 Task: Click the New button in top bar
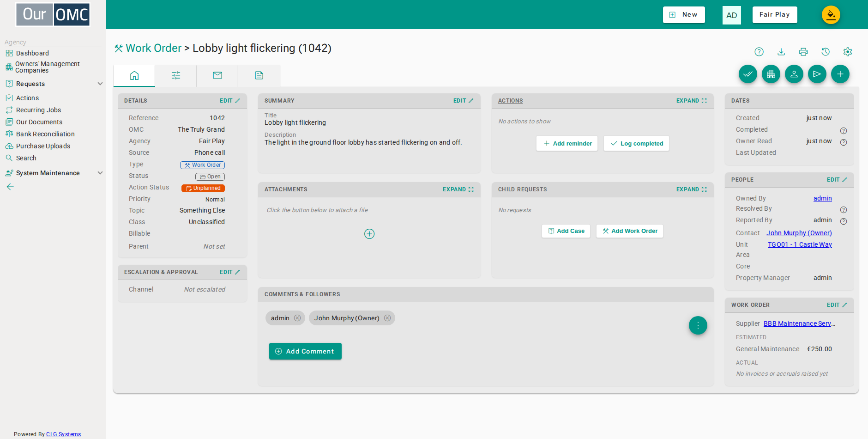tap(684, 15)
